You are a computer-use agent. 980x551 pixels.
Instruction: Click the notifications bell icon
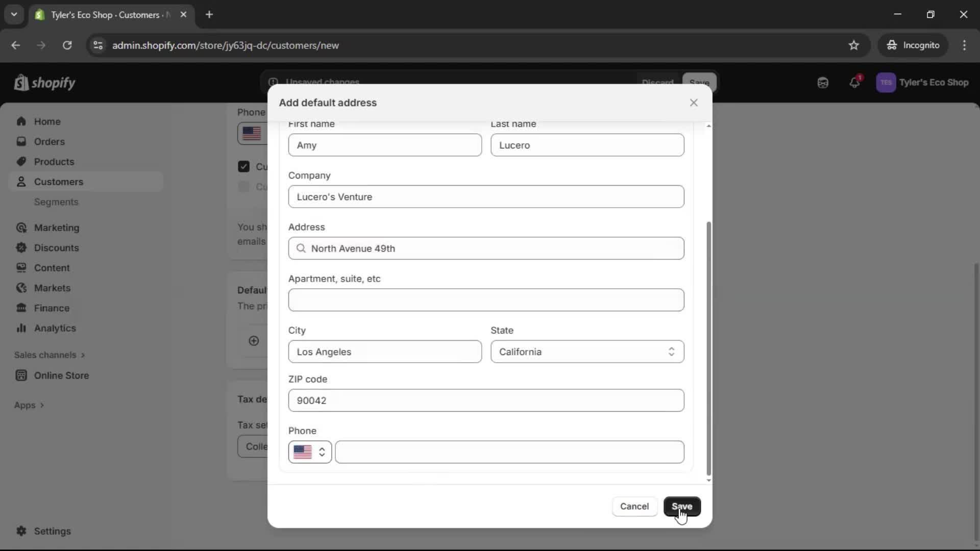(855, 83)
